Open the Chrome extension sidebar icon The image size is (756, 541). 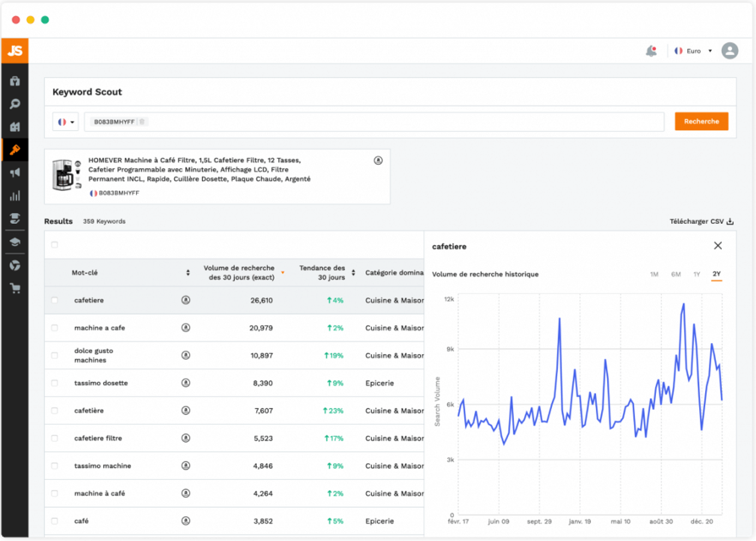15,265
